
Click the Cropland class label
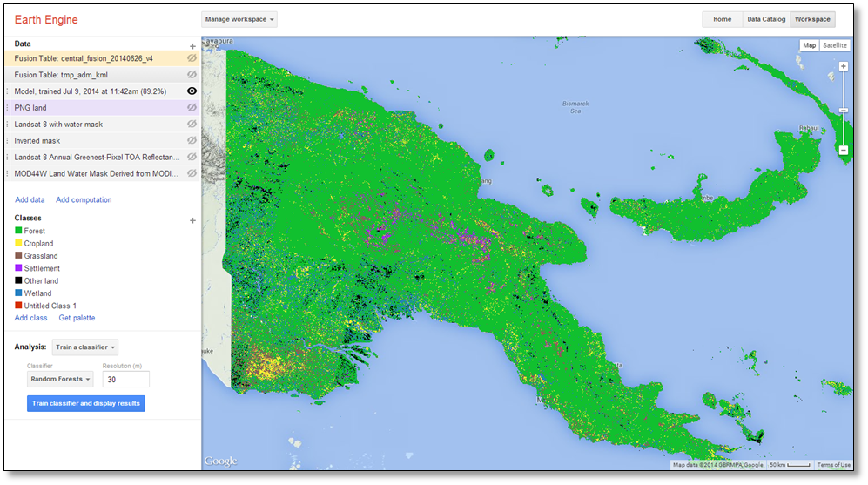[x=39, y=244]
